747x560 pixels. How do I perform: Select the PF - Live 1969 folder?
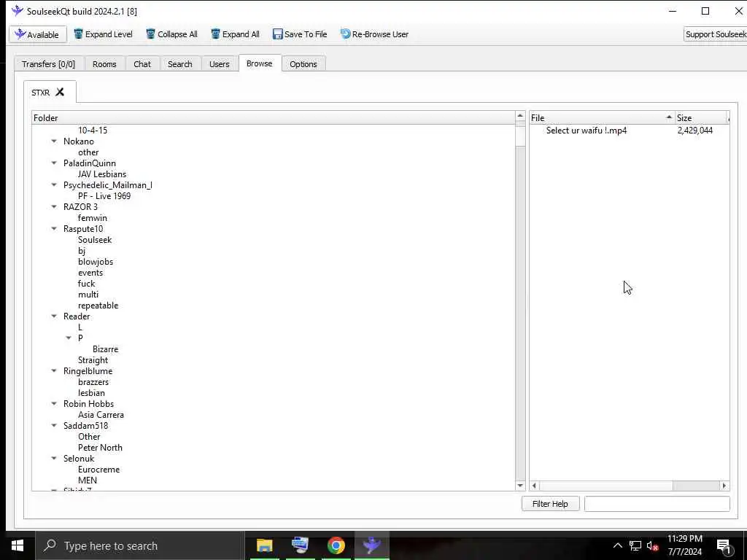[104, 196]
